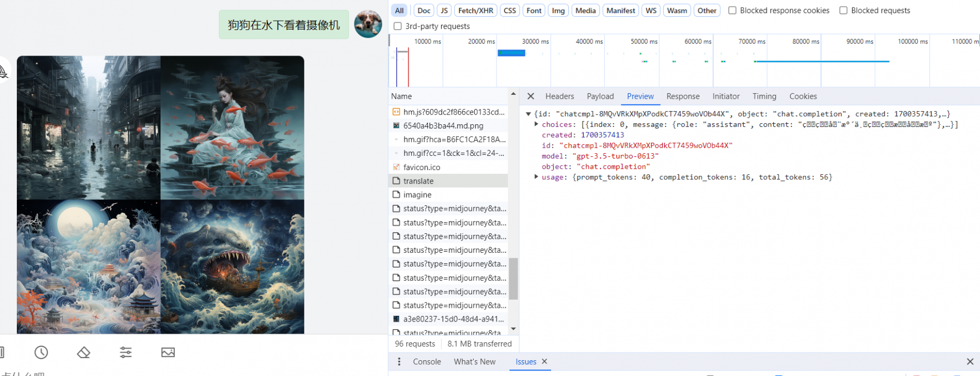Switch to the Response tab

point(683,96)
